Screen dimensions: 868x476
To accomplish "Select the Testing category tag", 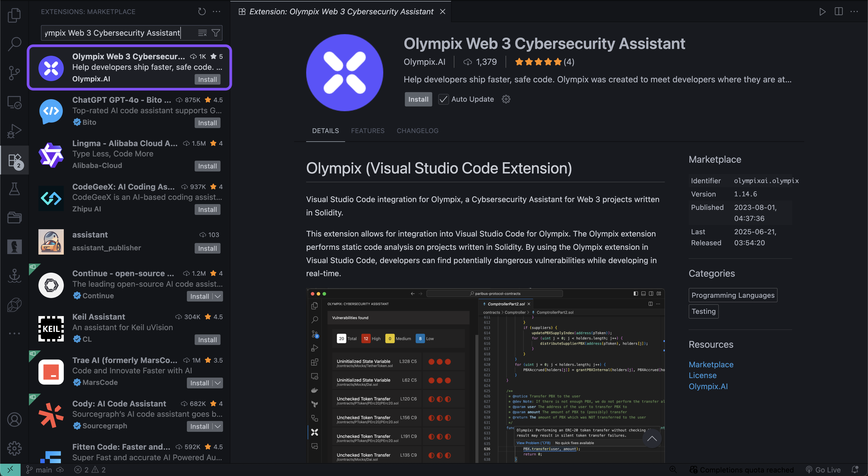I will [x=703, y=311].
